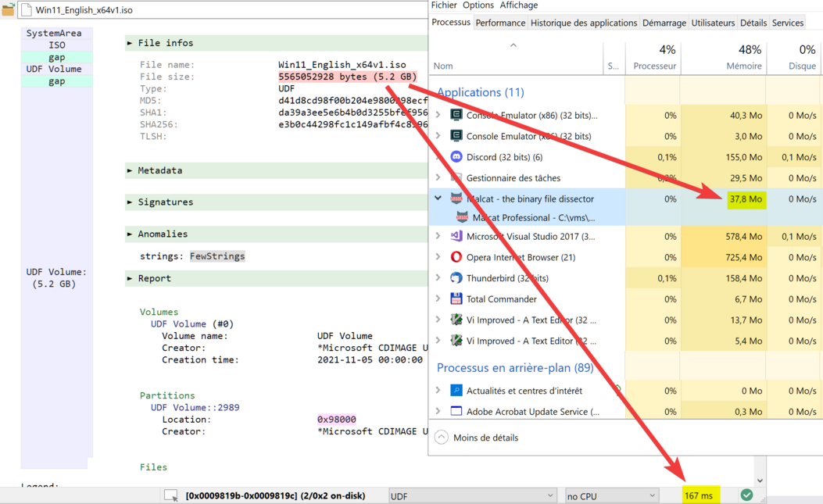Click the FewStrings anomaly tag
Screen dimensions: 823x504
[x=217, y=256]
